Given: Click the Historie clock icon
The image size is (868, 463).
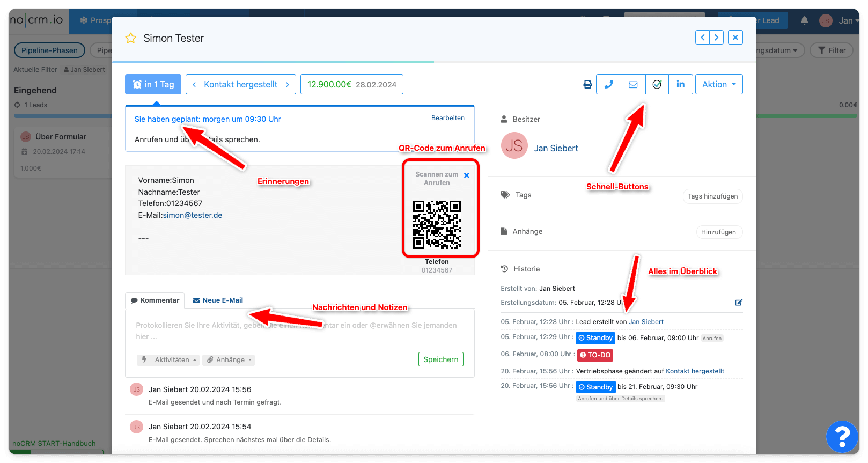Looking at the screenshot, I should pyautogui.click(x=504, y=269).
